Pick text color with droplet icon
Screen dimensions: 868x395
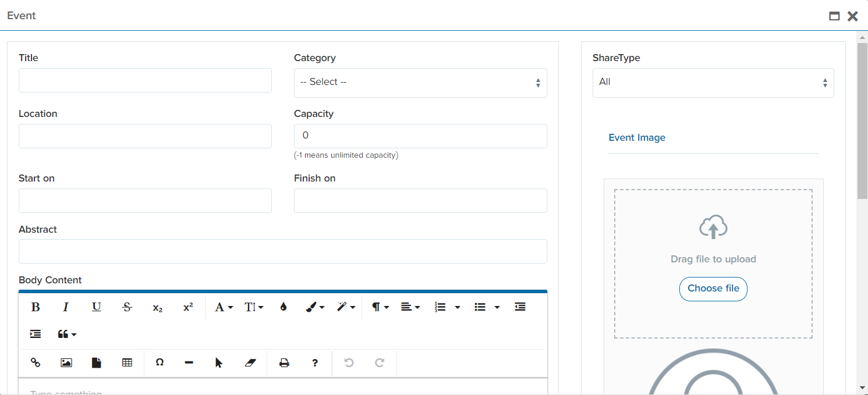(284, 307)
